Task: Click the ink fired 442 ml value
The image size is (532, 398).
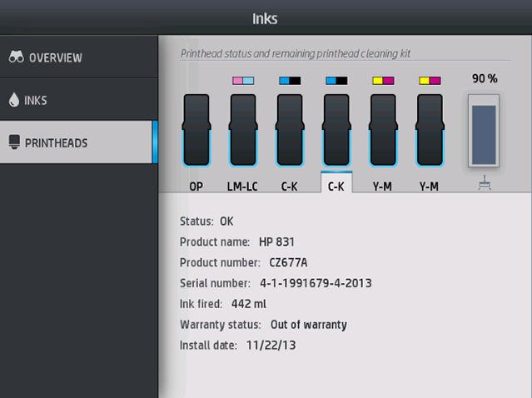Action: 249,304
